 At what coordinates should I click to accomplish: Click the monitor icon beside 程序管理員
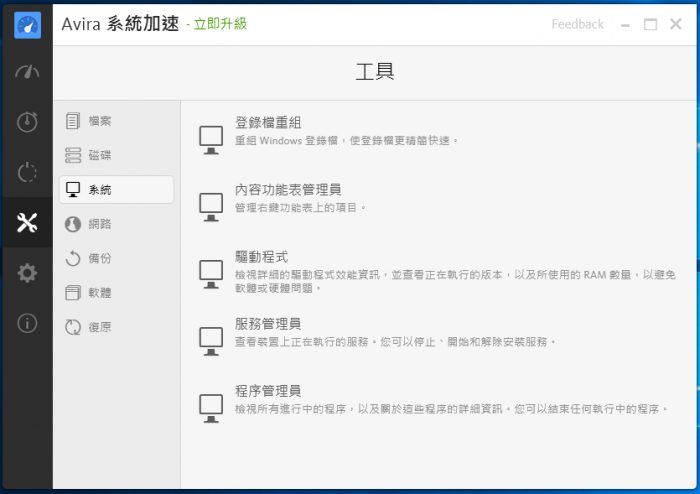coord(211,408)
